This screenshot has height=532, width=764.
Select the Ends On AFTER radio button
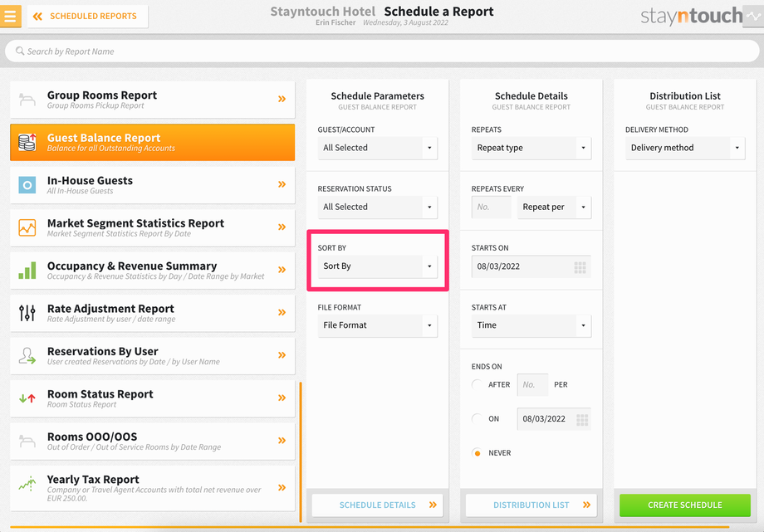point(477,384)
